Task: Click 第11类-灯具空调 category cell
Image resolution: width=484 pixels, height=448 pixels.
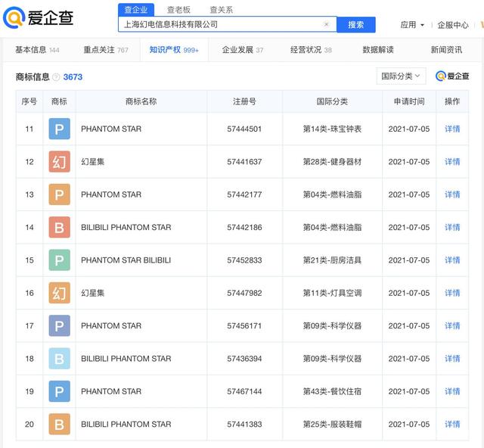Action: tap(332, 293)
